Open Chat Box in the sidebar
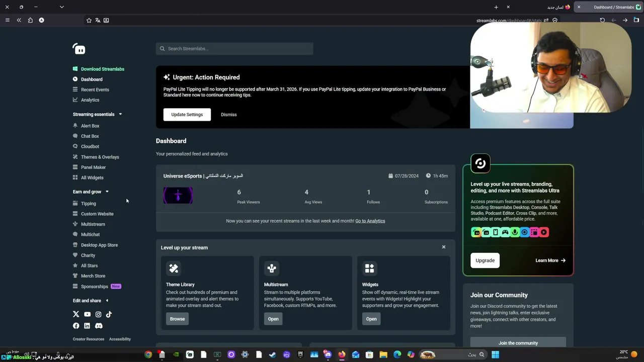Viewport: 644px width, 362px height. click(x=86, y=136)
